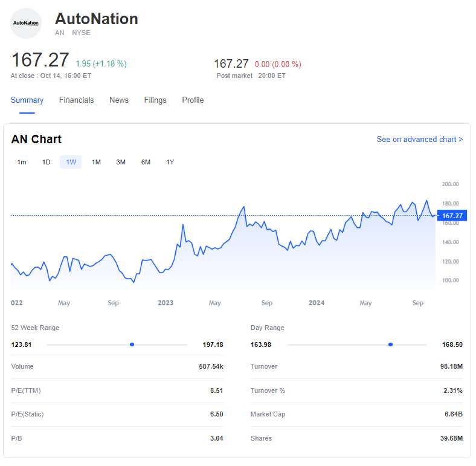Switch chart to 1M interval
Image resolution: width=476 pixels, height=466 pixels.
tap(96, 162)
